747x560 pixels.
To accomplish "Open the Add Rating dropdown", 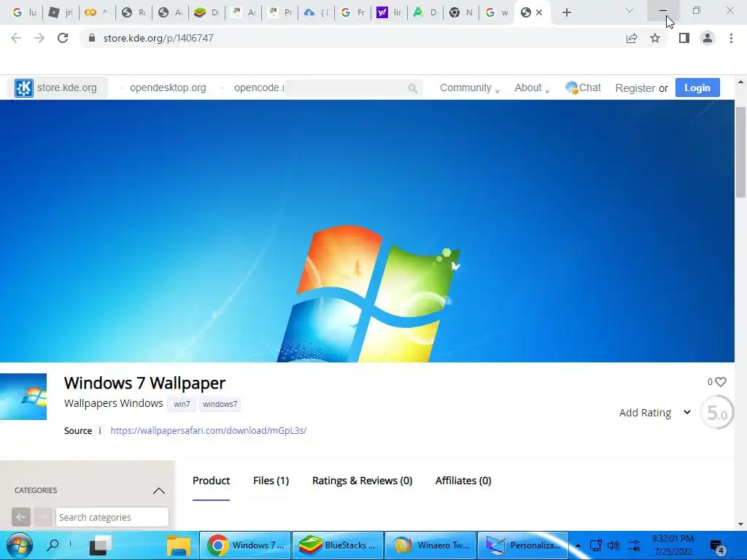I will click(x=655, y=413).
